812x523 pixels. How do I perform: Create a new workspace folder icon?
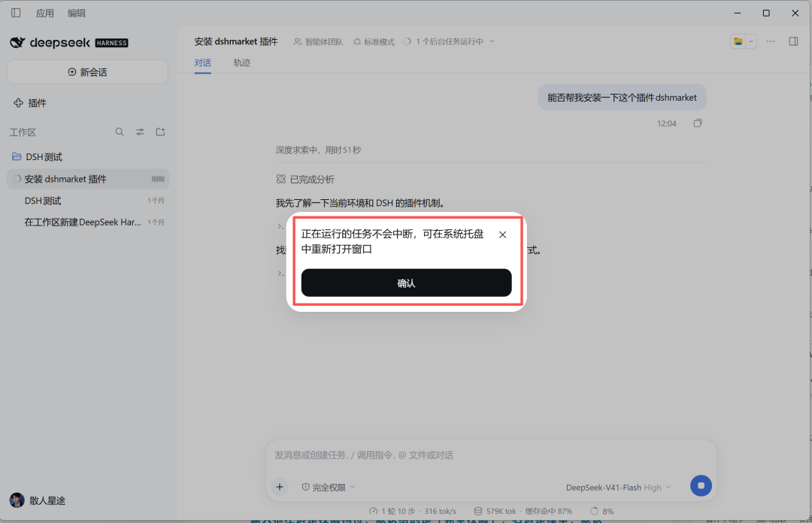161,132
